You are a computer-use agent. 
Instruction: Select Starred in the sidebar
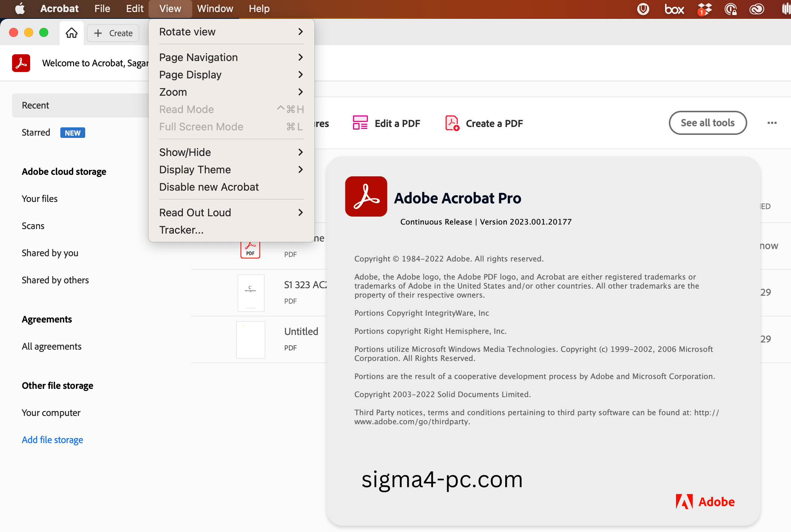pos(36,133)
